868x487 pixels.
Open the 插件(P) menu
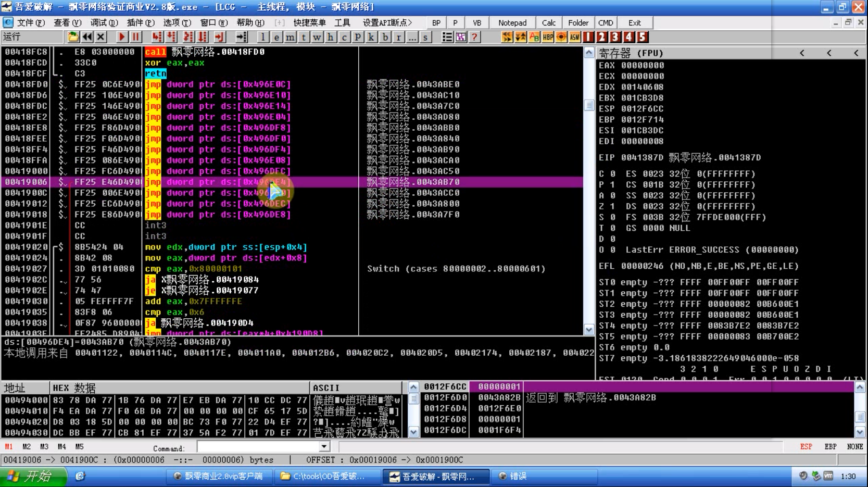[141, 22]
